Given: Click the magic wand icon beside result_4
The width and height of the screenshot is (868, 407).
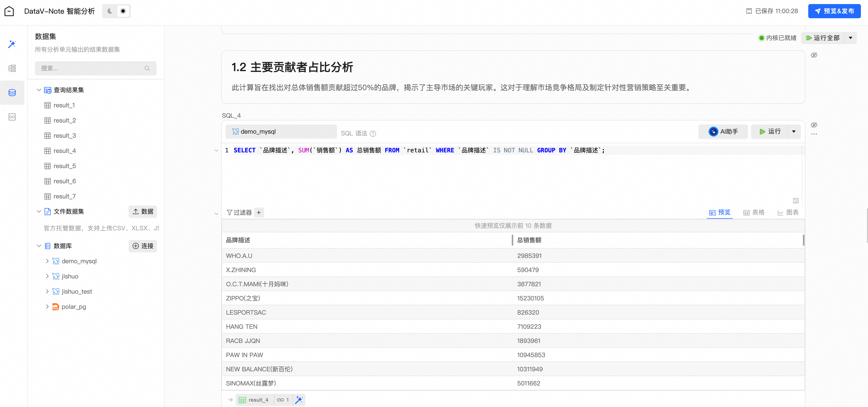Looking at the screenshot, I should pos(299,400).
